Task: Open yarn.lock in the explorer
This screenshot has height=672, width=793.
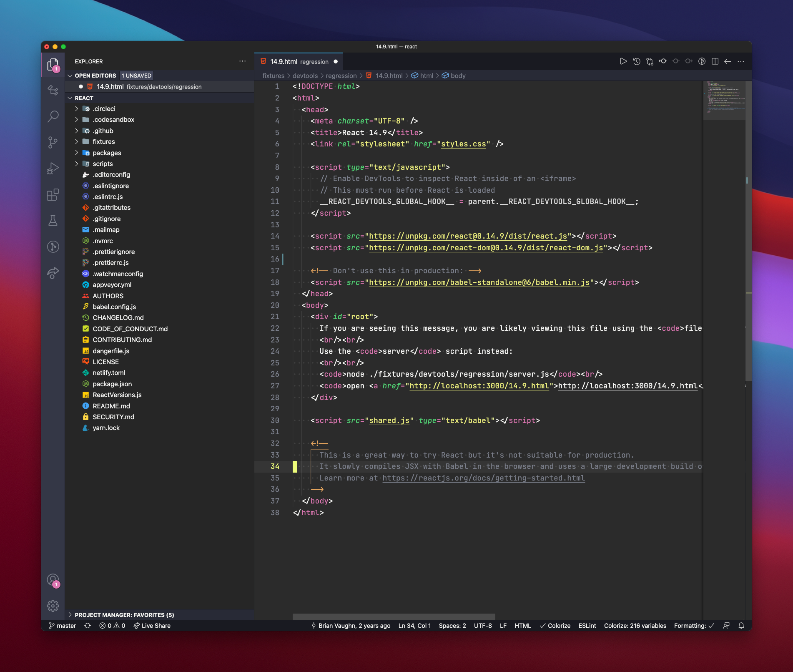Action: pos(160,428)
